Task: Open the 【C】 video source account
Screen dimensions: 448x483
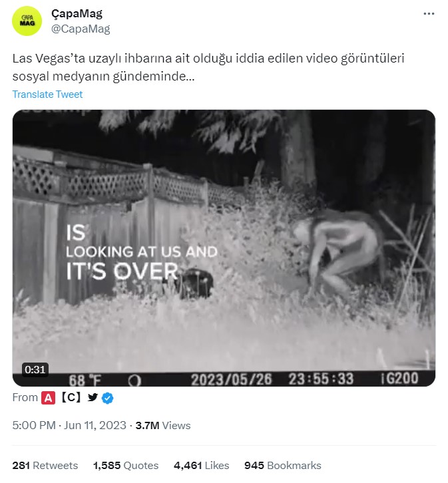Action: [71, 398]
